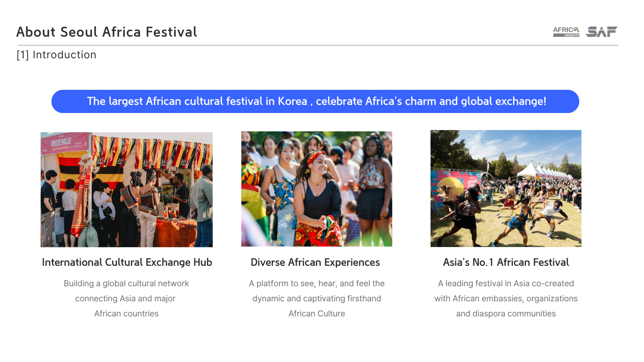Screen dimensions: 644x362
Task: Click Asia's No.1 African Festival heading
Action: coord(505,262)
